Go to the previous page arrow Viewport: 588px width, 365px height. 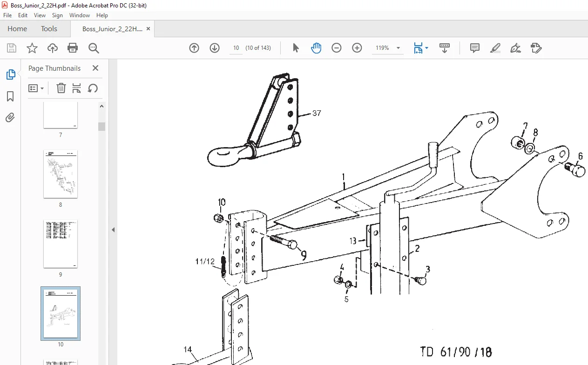(x=194, y=48)
